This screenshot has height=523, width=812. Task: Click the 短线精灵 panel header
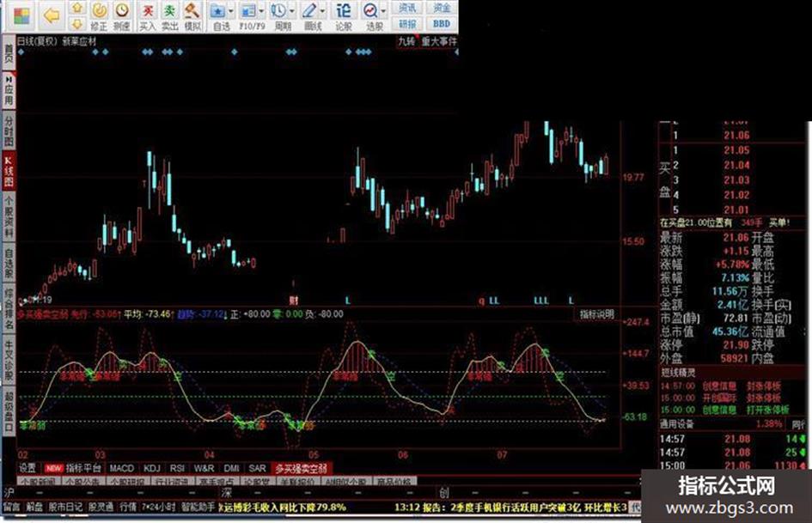tap(679, 373)
